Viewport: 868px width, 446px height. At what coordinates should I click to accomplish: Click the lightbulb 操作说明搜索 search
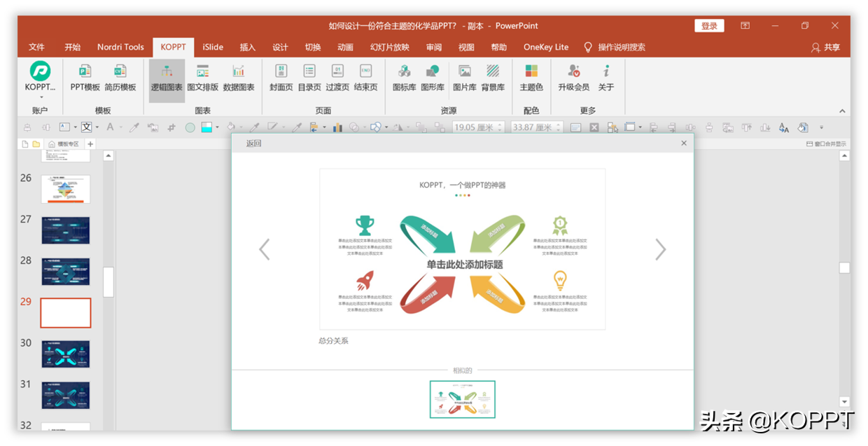coord(615,47)
